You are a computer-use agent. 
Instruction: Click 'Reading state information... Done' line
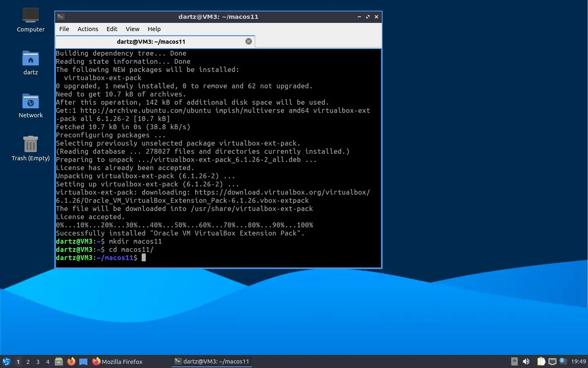pos(123,61)
